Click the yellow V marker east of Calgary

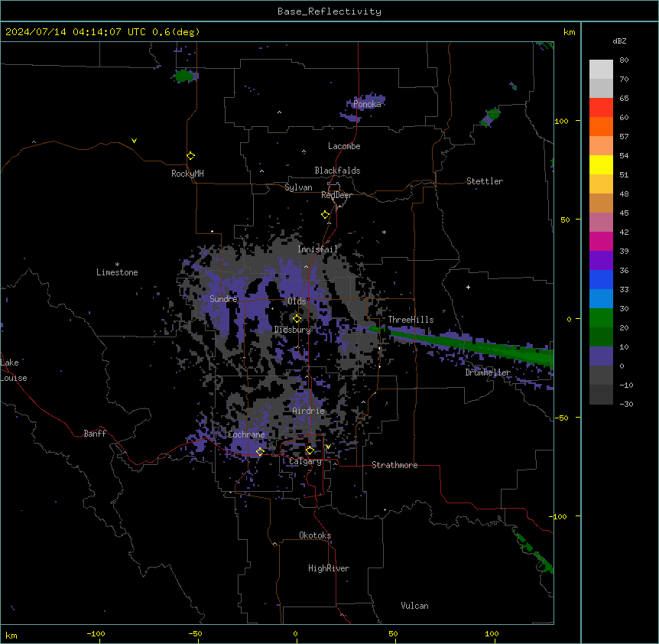tap(328, 447)
